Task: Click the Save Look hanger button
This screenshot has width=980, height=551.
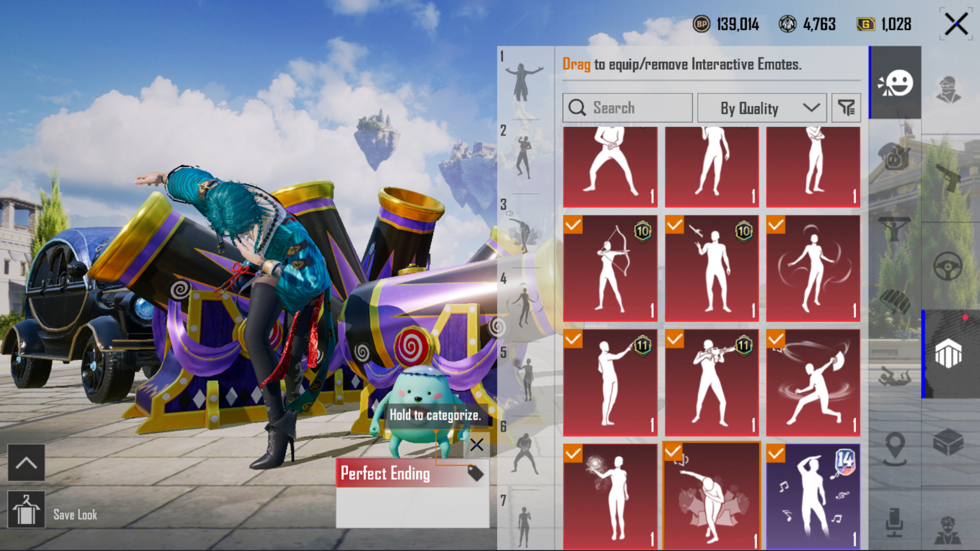Action: coord(26,510)
